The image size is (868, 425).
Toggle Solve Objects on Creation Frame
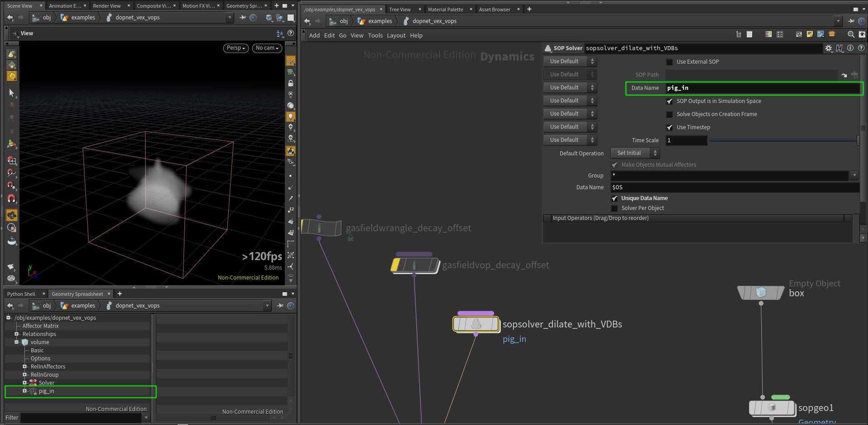670,114
